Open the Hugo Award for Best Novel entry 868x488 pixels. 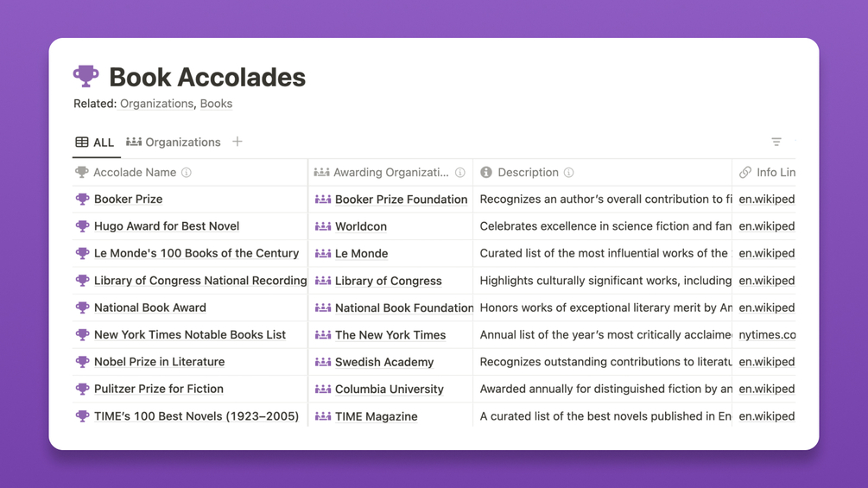[x=167, y=226]
